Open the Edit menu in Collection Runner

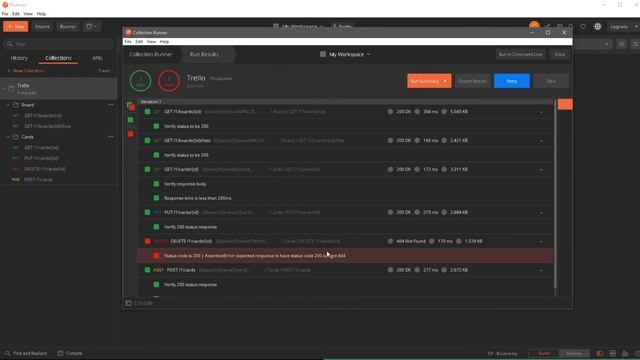(139, 42)
